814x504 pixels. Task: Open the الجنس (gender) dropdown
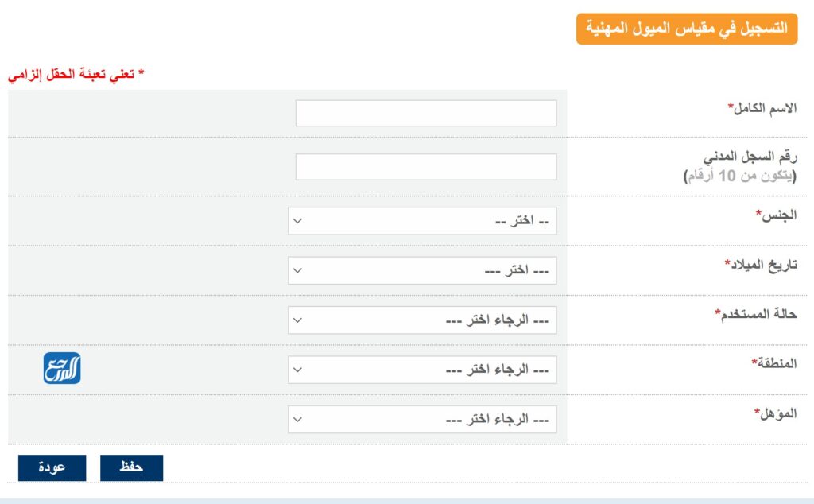(x=424, y=220)
